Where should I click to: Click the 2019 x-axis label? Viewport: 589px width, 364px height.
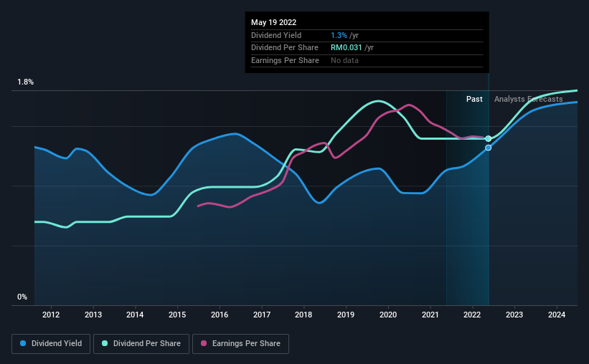(346, 315)
